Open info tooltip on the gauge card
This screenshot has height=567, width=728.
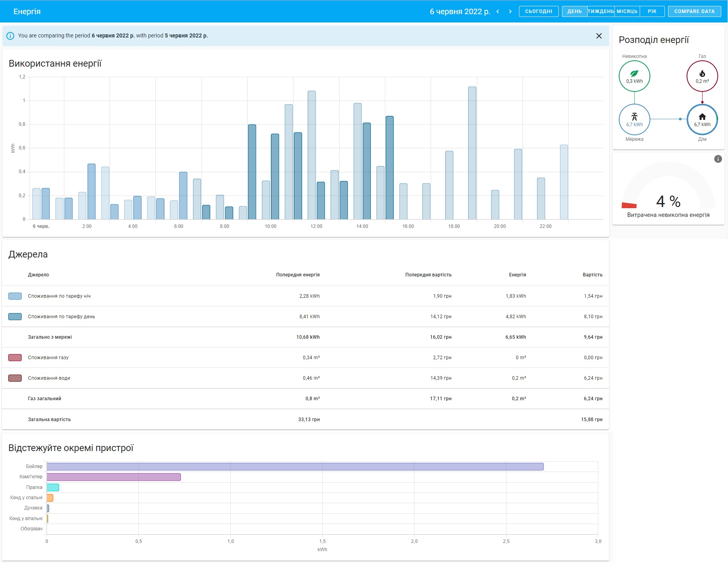(x=718, y=159)
